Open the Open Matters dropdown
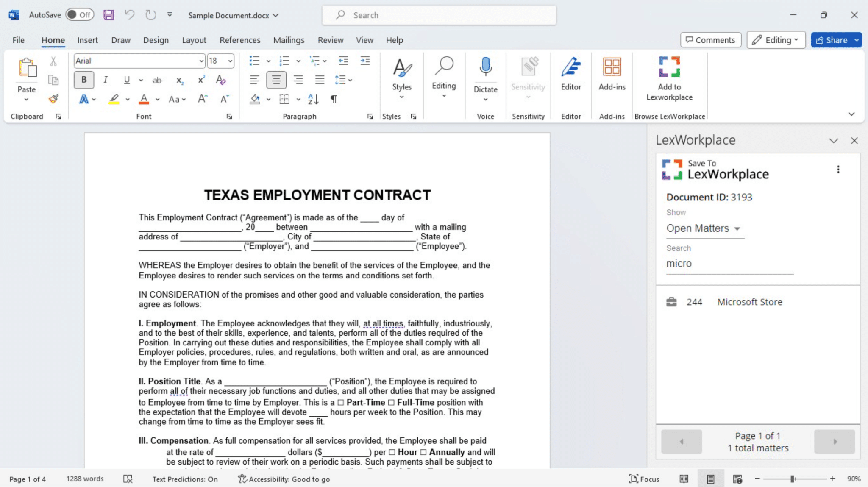 pyautogui.click(x=704, y=228)
